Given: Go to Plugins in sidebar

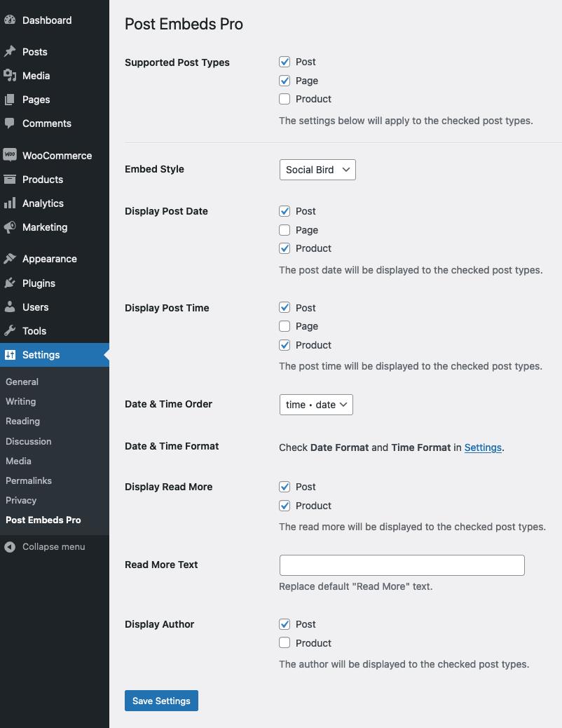Looking at the screenshot, I should (55, 283).
